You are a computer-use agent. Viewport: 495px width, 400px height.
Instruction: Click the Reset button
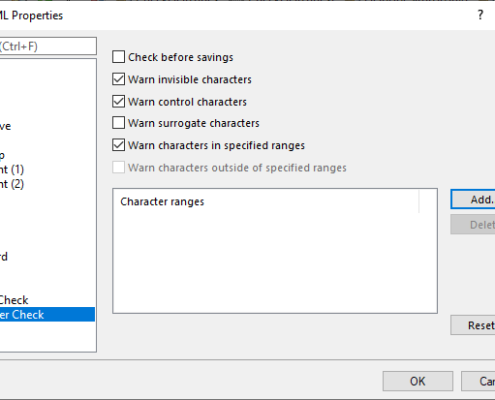pyautogui.click(x=473, y=325)
